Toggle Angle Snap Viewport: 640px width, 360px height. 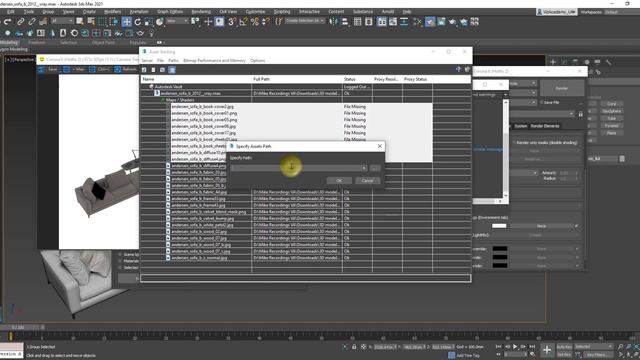[243, 22]
